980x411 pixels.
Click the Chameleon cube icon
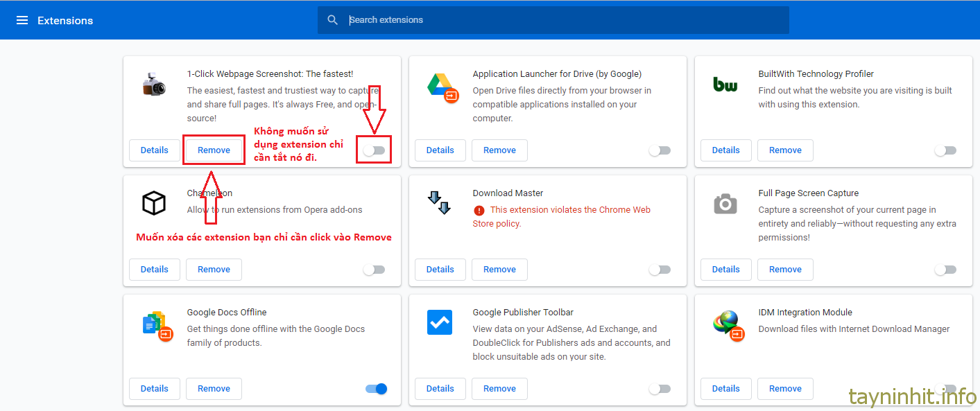coord(154,203)
